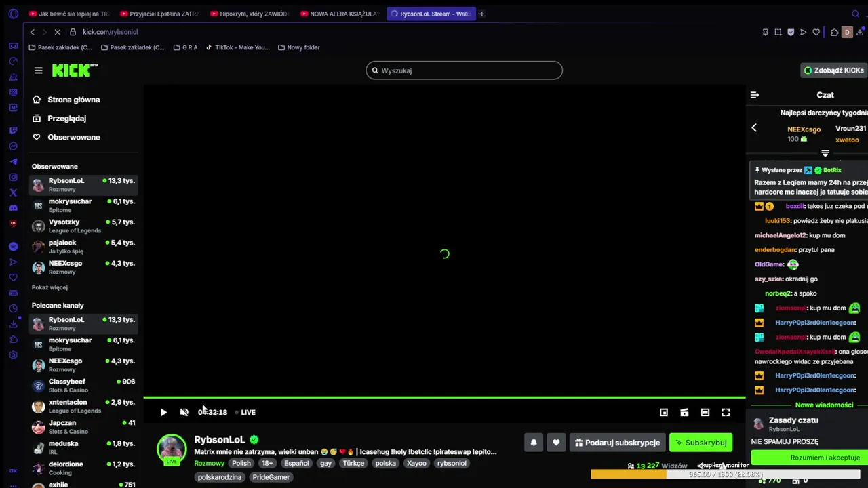Open the Kick hamburger menu

click(x=38, y=70)
